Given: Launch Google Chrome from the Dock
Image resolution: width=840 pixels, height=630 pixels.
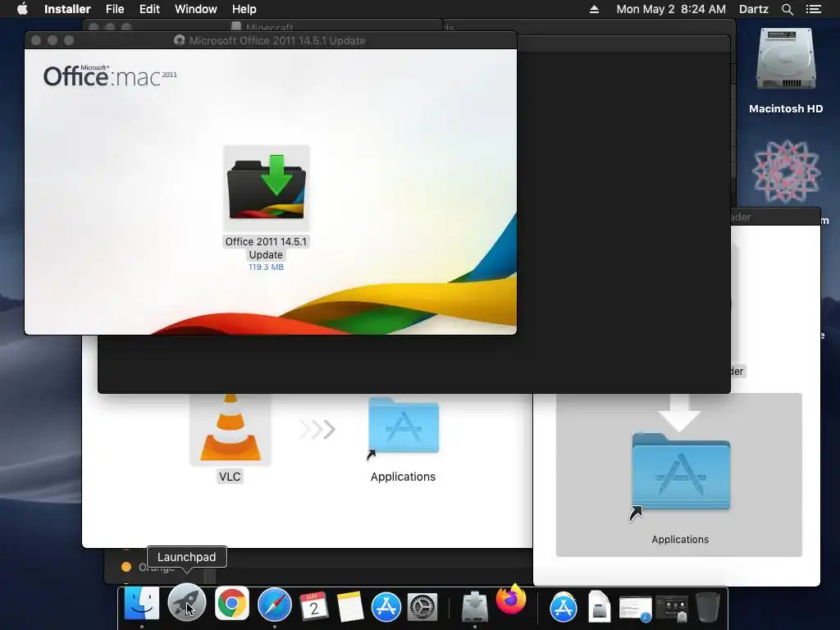Looking at the screenshot, I should coord(232,604).
